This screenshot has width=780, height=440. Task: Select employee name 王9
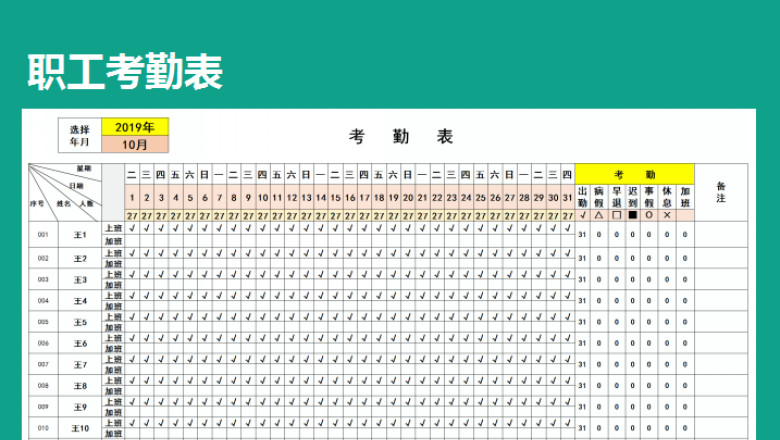click(80, 407)
